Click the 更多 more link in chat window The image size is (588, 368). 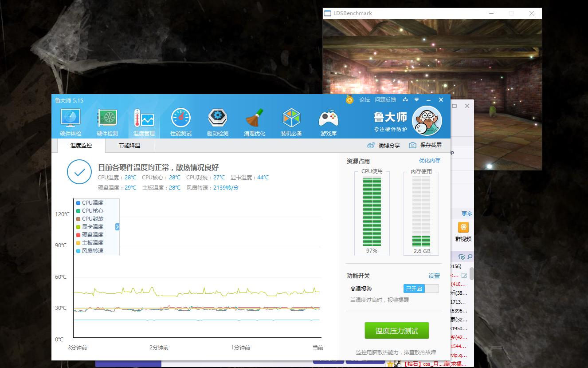[467, 214]
